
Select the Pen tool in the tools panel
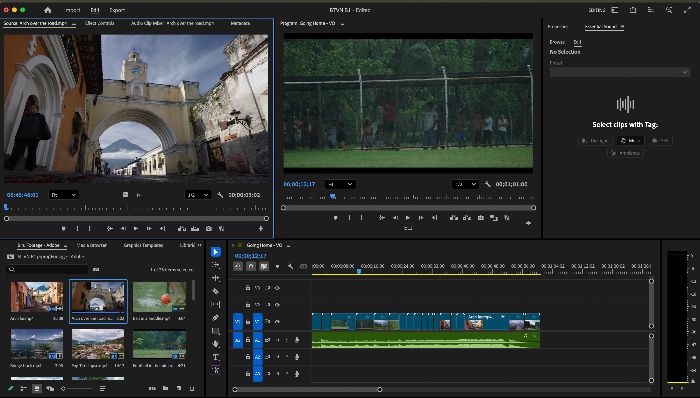click(216, 318)
